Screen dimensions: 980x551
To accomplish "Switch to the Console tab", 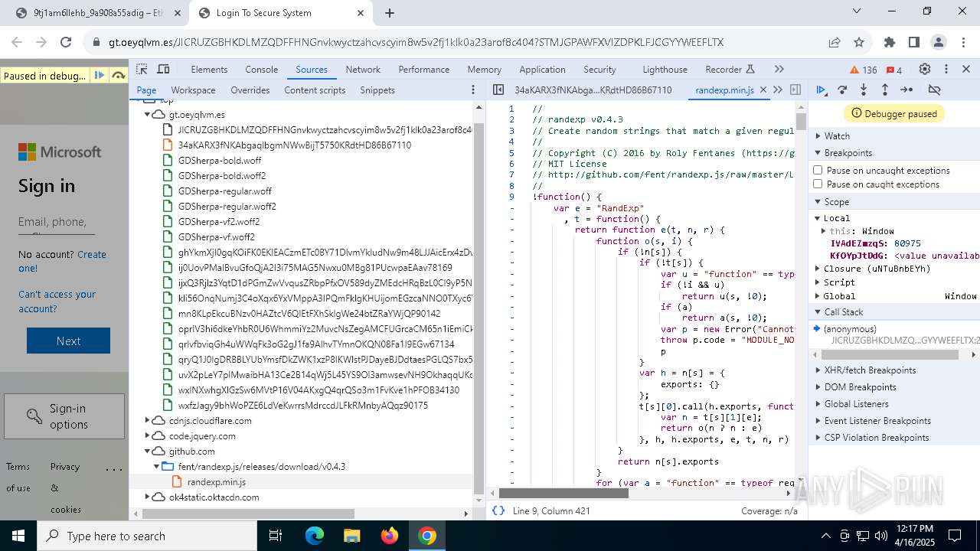I will [261, 69].
